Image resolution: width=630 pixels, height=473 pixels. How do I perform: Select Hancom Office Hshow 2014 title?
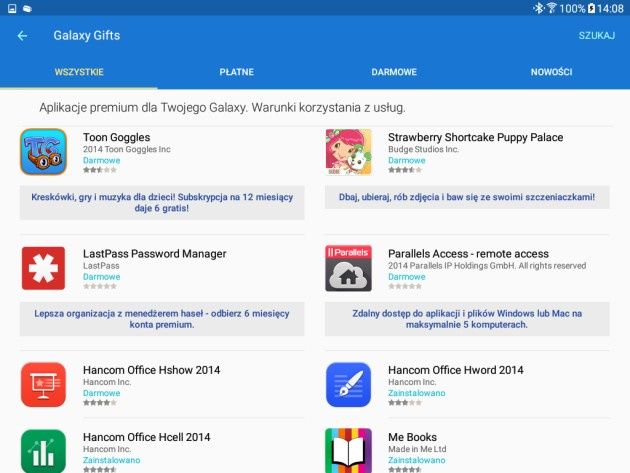point(151,370)
